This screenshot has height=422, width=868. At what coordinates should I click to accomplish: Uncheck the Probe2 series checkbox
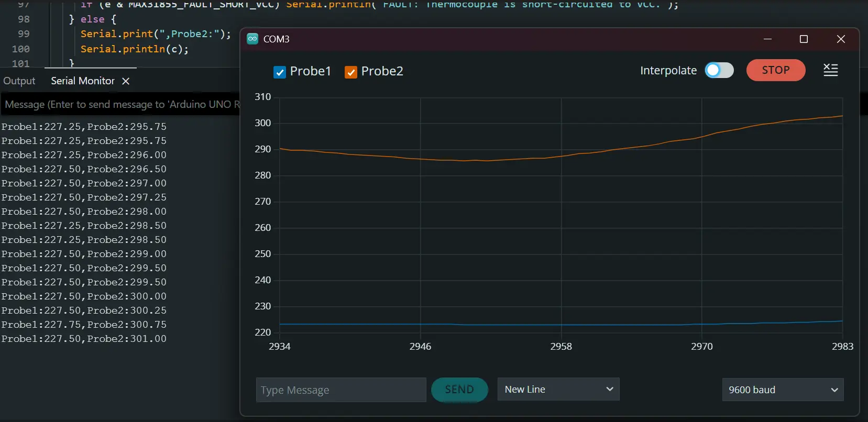351,72
